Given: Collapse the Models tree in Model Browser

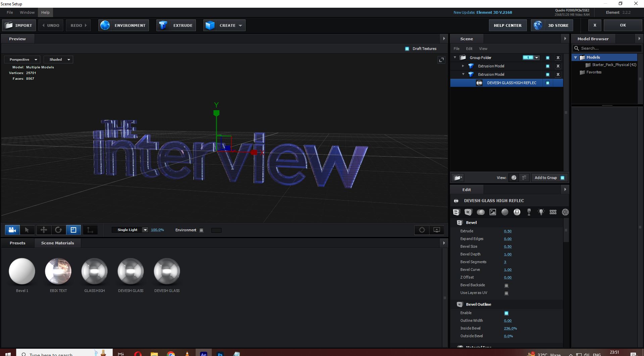Looking at the screenshot, I should [x=576, y=58].
